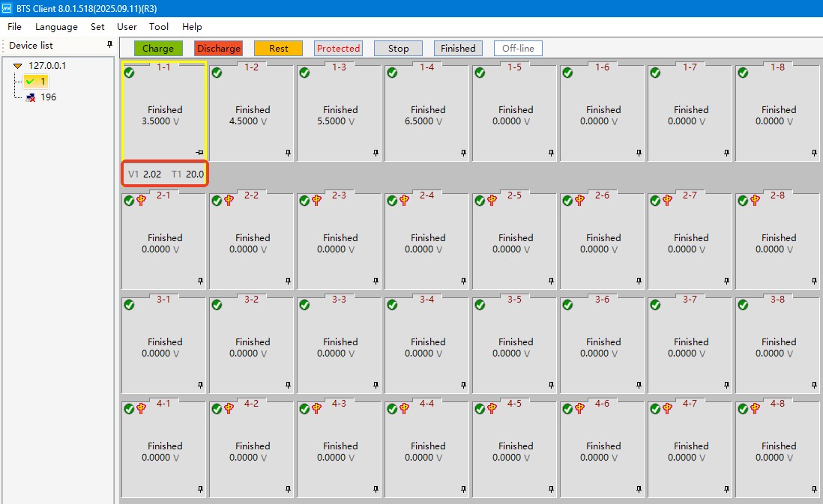
Task: Open the Tool menu
Action: pos(159,26)
